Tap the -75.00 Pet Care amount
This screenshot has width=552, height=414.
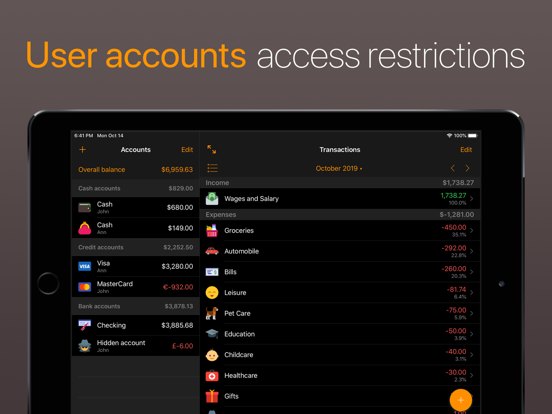click(x=456, y=310)
